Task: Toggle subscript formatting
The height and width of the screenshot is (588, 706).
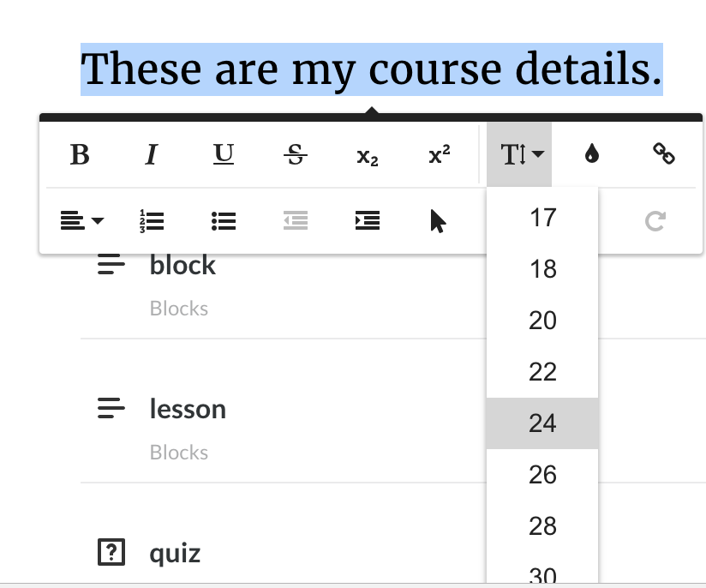Action: tap(367, 156)
